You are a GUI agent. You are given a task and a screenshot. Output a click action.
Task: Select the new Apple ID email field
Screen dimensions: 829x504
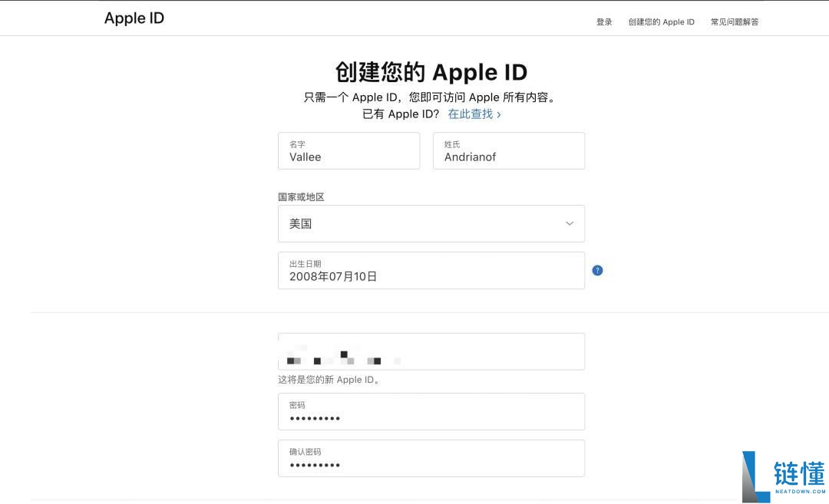click(431, 351)
